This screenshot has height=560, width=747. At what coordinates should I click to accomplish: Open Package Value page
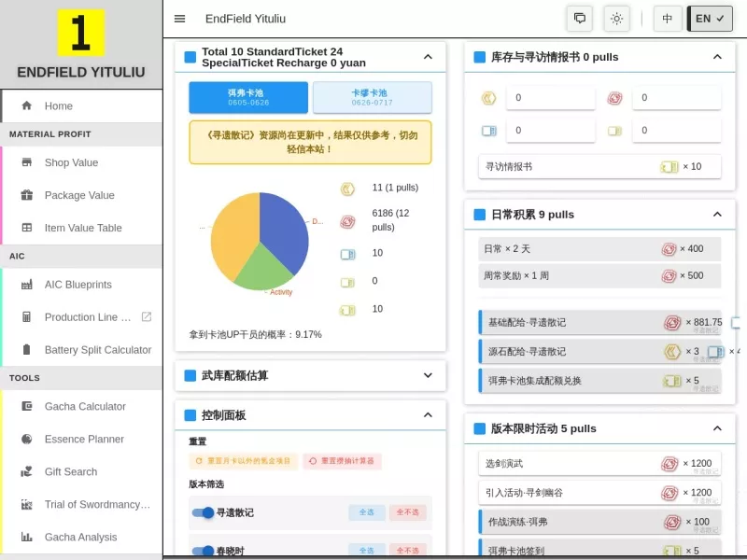click(x=81, y=195)
